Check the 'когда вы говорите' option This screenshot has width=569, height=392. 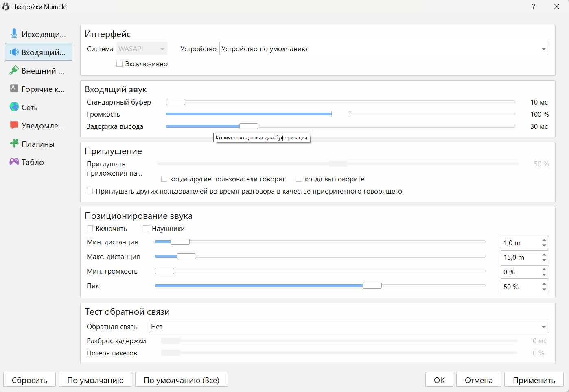tap(299, 179)
